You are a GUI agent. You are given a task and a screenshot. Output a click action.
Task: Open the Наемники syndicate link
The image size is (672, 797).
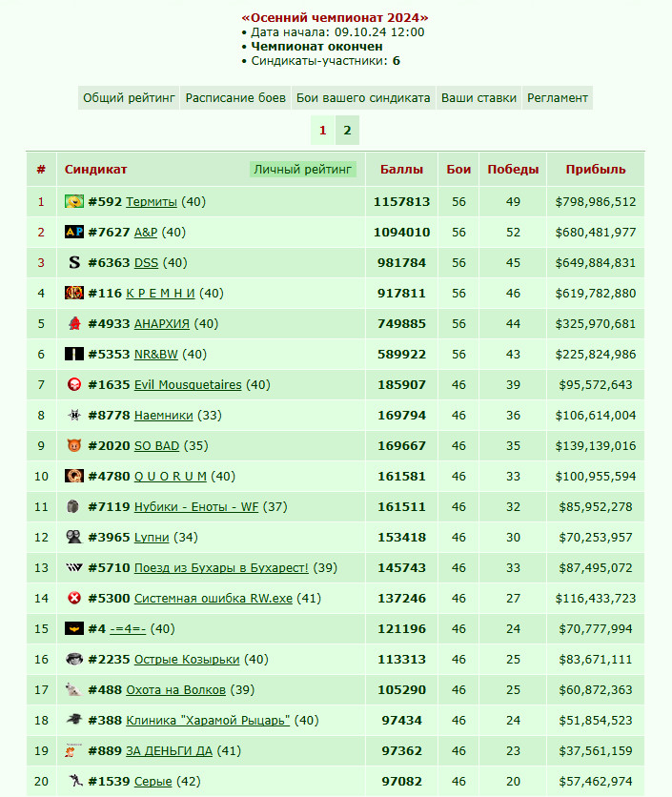coord(164,416)
